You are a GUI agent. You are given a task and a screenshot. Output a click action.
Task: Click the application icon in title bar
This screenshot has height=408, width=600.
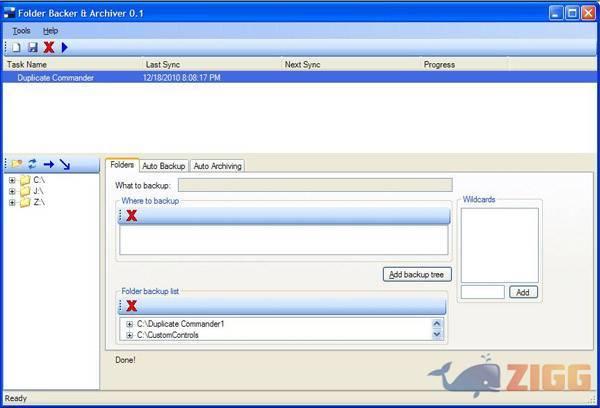[x=9, y=13]
